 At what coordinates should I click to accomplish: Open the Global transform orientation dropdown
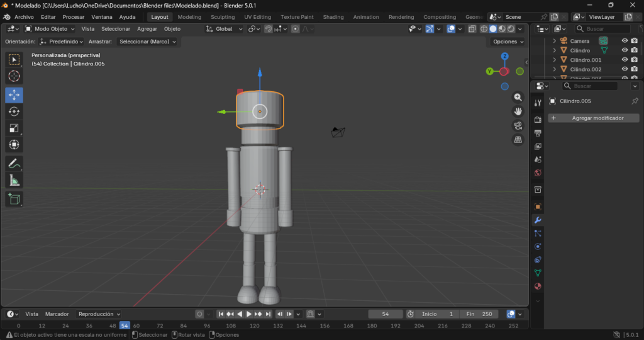pos(225,29)
